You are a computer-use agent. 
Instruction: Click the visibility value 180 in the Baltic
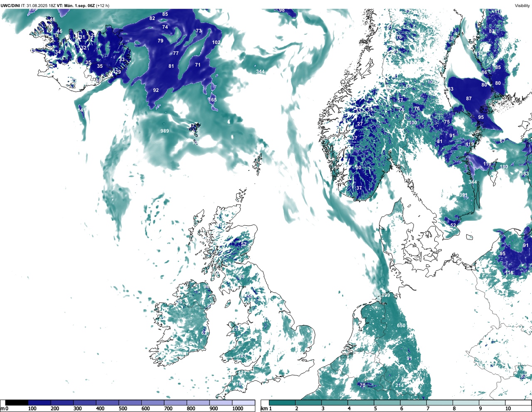coord(504,167)
